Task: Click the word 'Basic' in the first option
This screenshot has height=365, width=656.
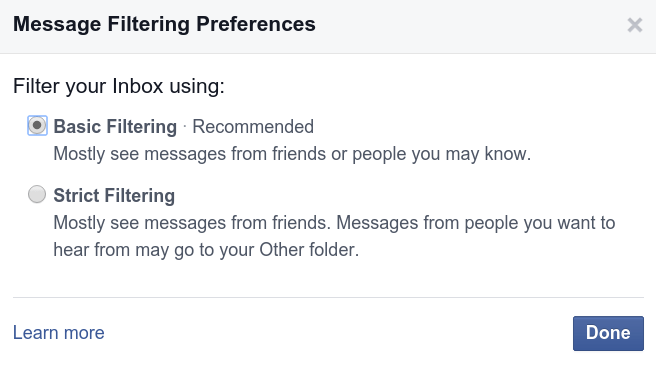Action: pos(77,126)
